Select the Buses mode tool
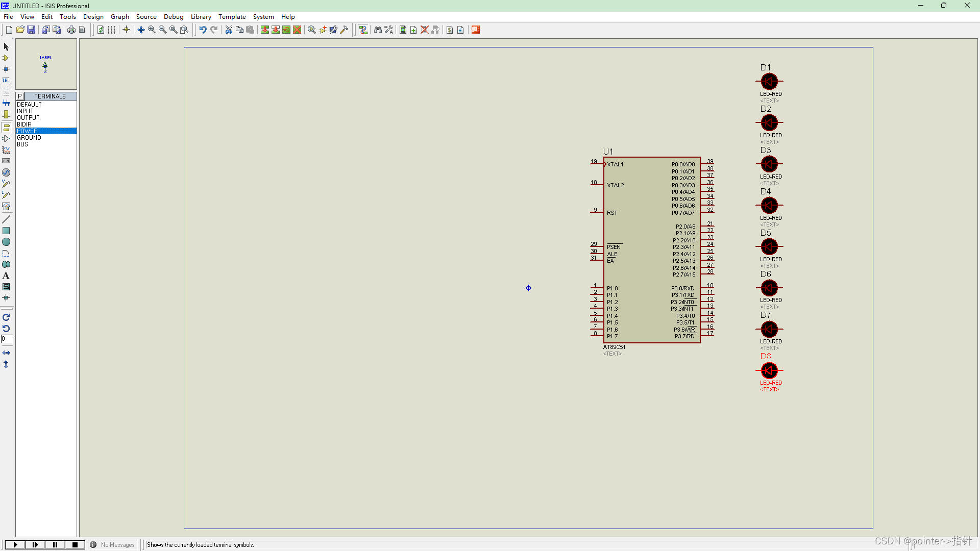The height and width of the screenshot is (551, 980). pos(6,103)
